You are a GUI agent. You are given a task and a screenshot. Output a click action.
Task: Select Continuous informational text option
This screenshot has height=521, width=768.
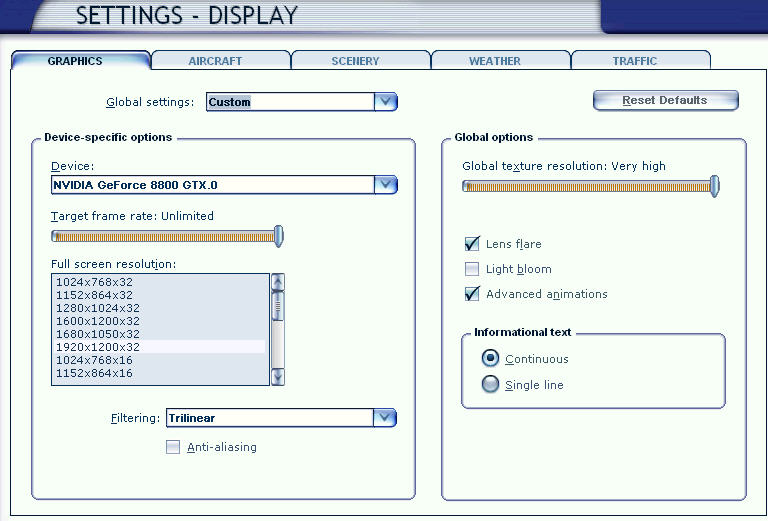coord(490,359)
